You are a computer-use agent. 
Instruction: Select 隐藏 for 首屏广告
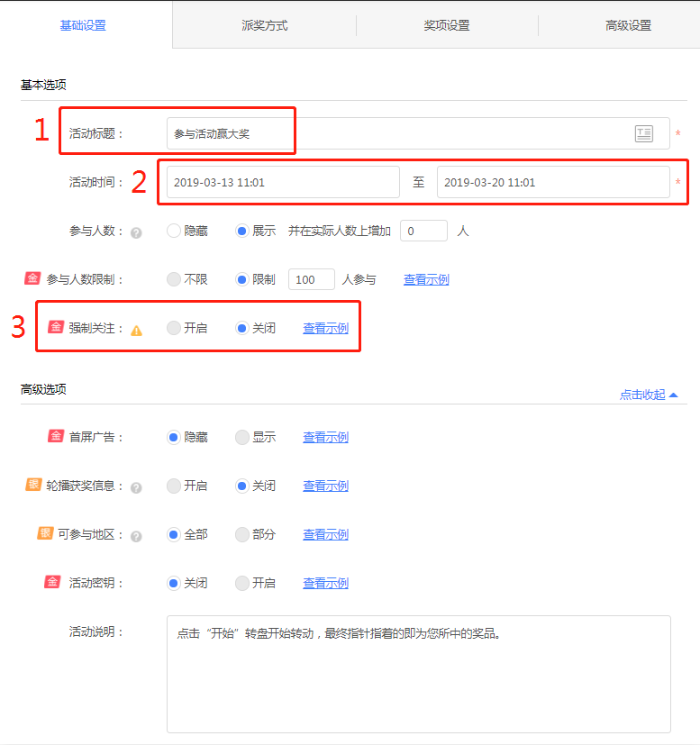tap(174, 437)
